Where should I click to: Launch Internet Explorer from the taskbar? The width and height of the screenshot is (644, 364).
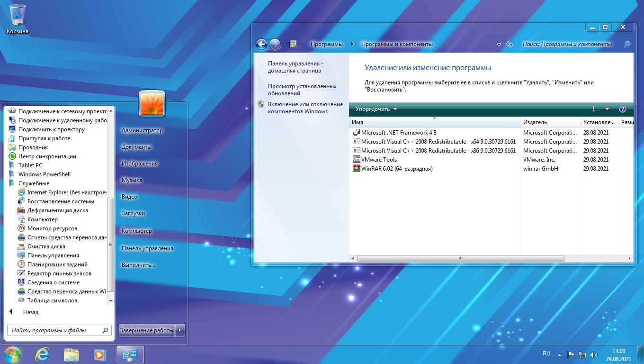pos(43,354)
